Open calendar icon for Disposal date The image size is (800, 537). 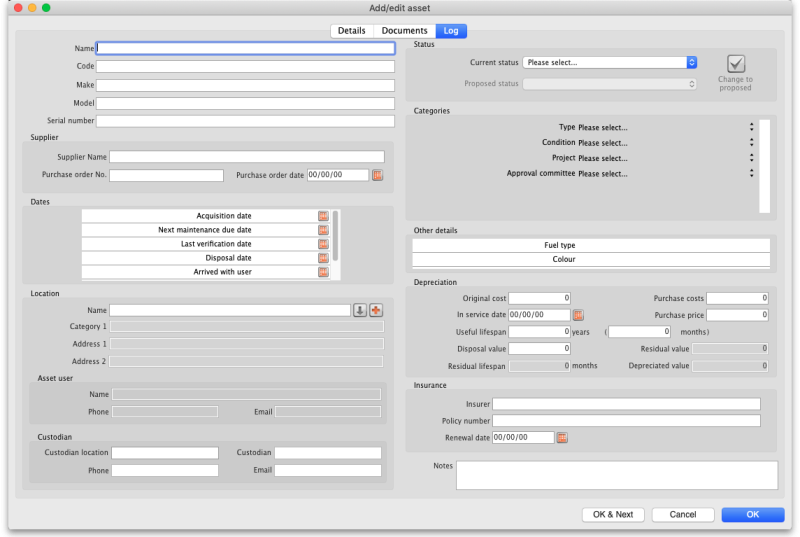tap(323, 258)
